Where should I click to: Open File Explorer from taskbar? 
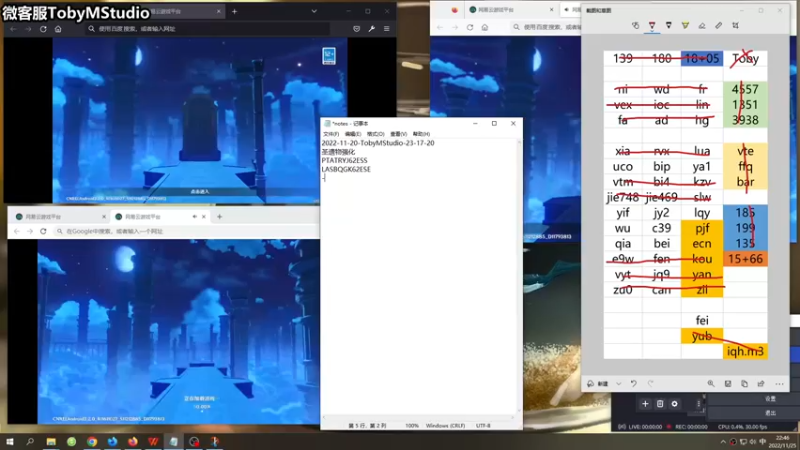51,441
